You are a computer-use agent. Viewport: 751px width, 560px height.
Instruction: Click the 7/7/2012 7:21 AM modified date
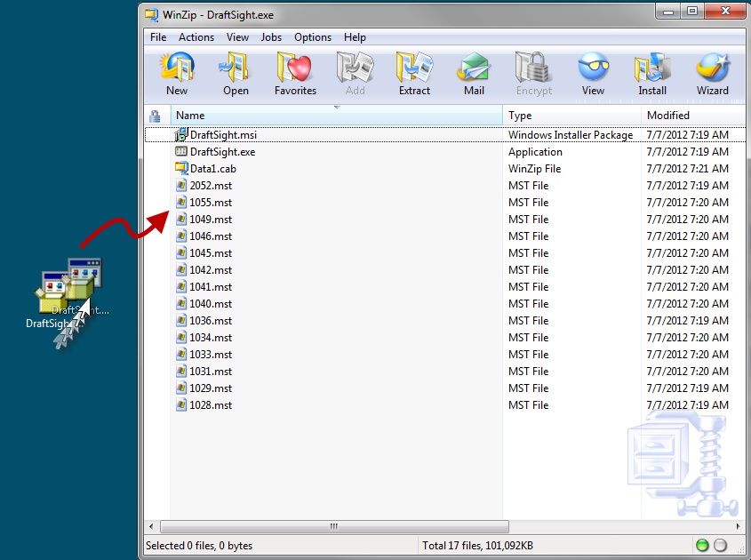688,169
